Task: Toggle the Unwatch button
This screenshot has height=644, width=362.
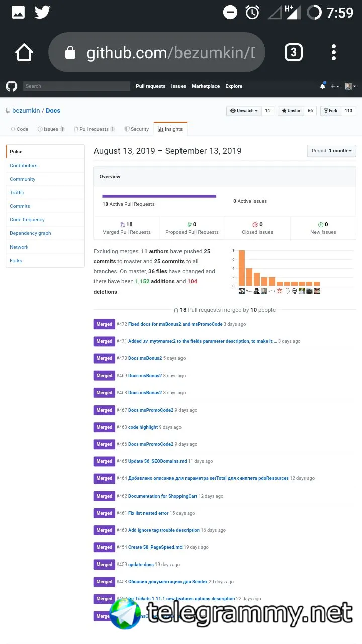Action: [x=244, y=111]
